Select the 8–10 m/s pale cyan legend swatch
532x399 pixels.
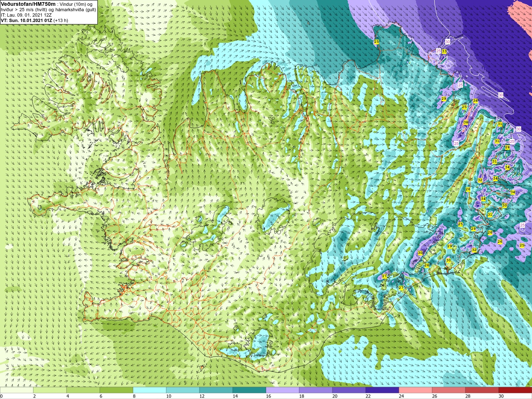pyautogui.click(x=150, y=390)
